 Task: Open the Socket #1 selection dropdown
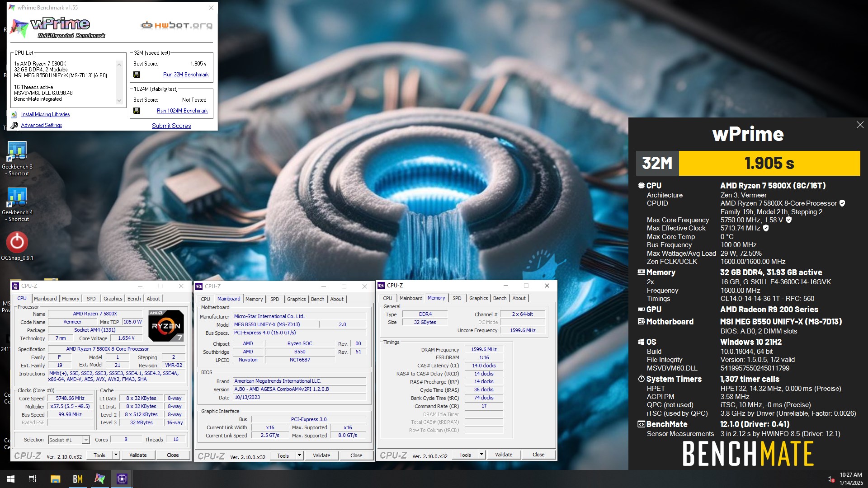(69, 440)
